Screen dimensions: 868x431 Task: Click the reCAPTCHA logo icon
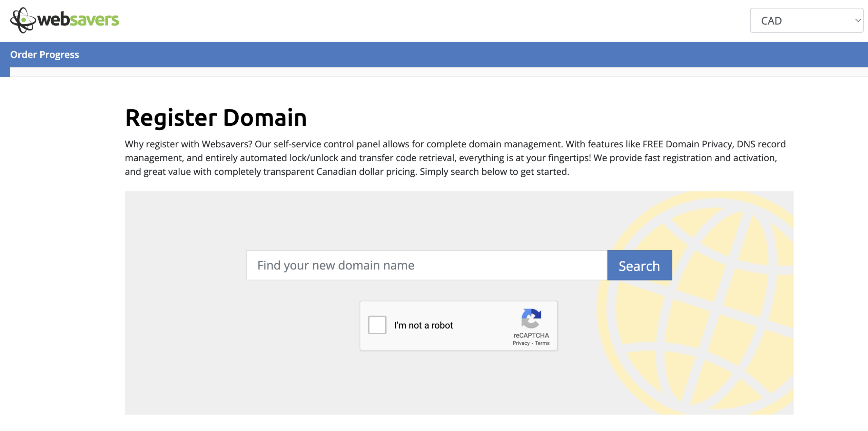(x=531, y=319)
